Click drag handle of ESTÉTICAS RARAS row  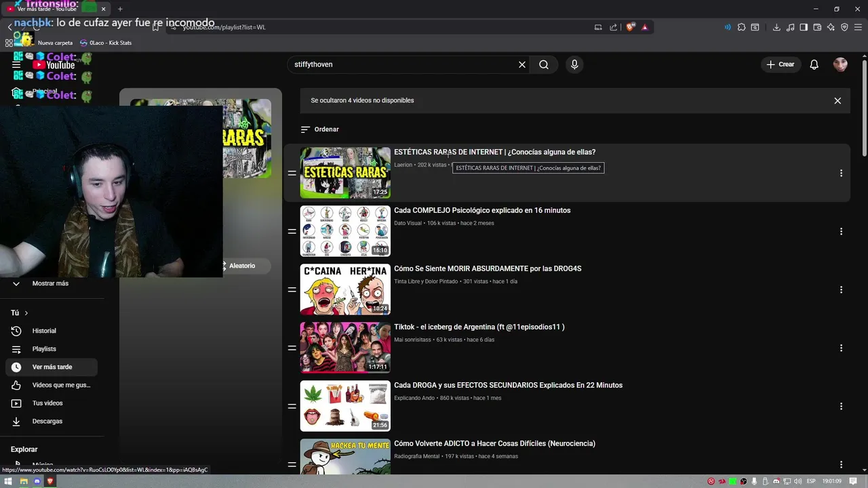point(292,173)
